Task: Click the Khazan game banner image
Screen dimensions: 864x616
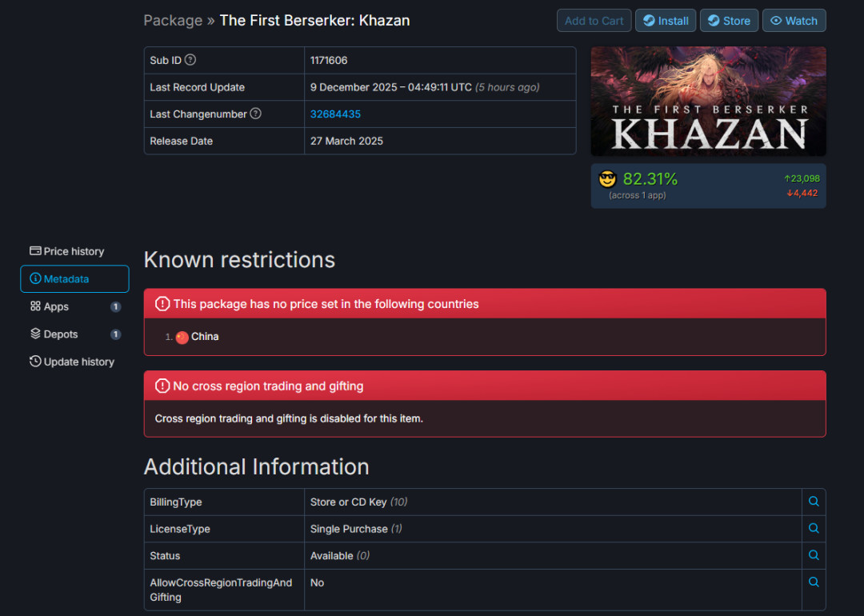Action: (708, 102)
